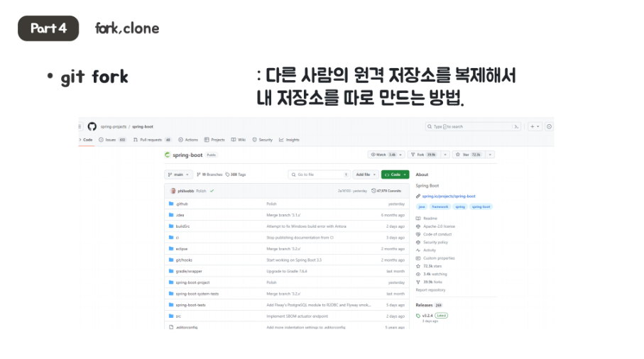Click the file icon of .editorconfig

[x=171, y=327]
